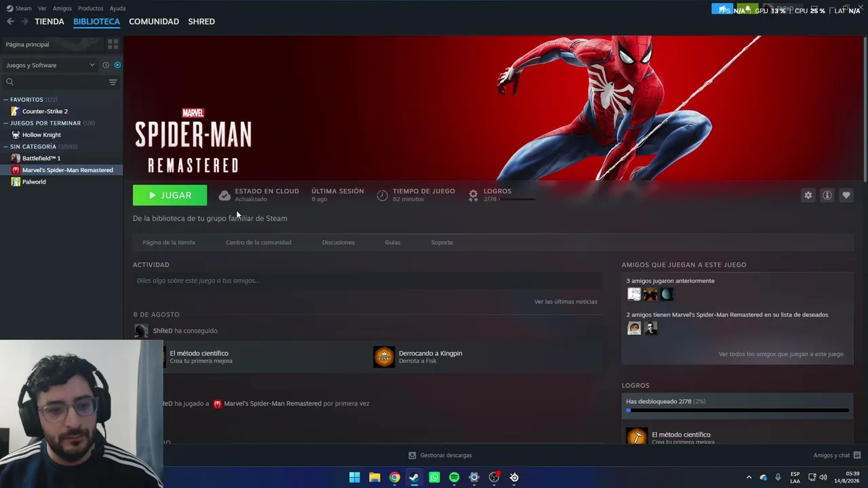Collapse the JUEGOS POR TERMINAR category
This screenshot has height=488, width=868.
click(7, 123)
